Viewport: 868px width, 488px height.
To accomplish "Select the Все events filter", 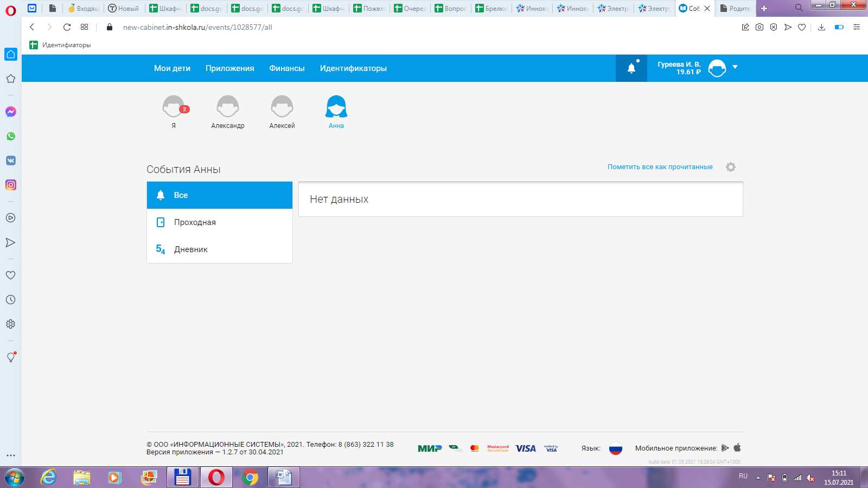I will pyautogui.click(x=220, y=195).
